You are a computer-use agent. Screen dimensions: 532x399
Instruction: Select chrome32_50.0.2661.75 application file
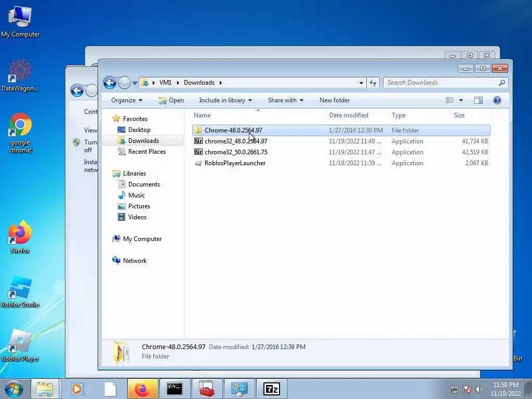[341, 152]
